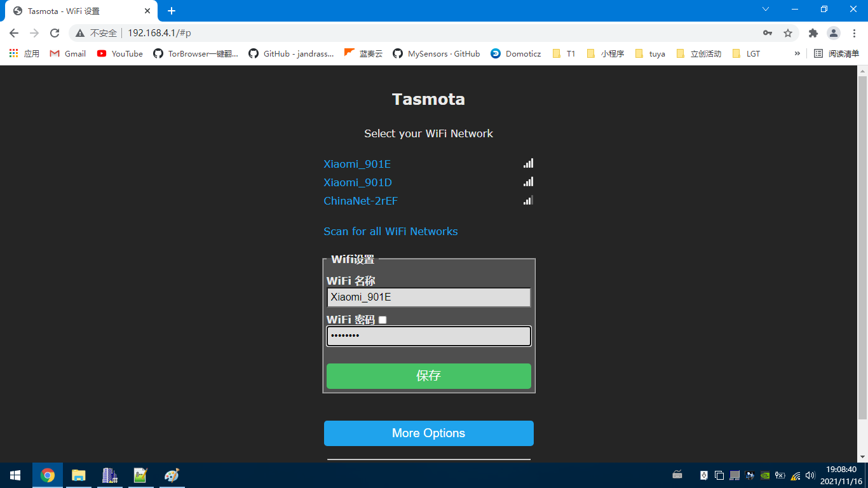Open YouTube bookmark
This screenshot has width=868, height=488.
(120, 53)
